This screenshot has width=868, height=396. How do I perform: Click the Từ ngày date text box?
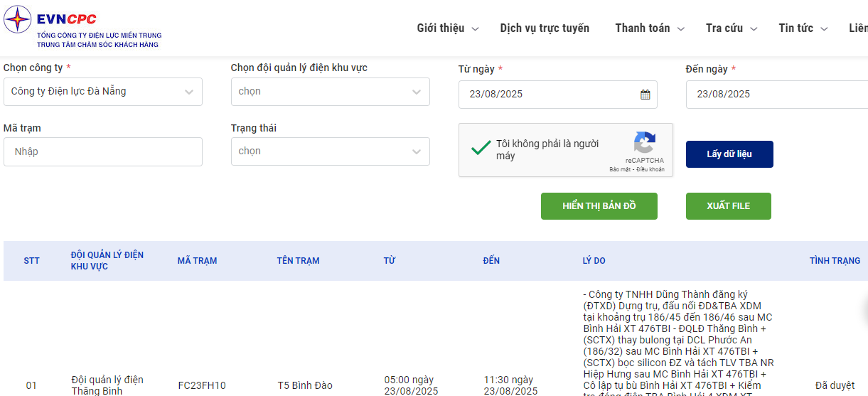pyautogui.click(x=558, y=95)
